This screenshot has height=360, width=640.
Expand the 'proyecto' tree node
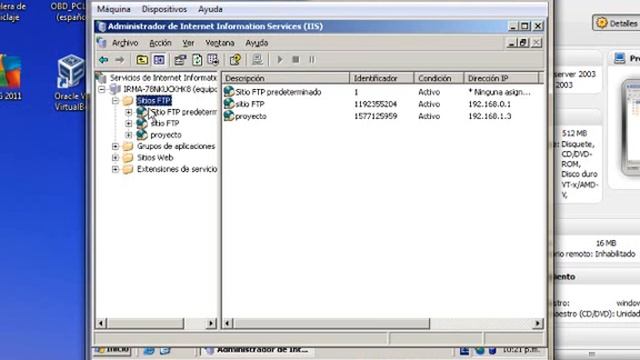pyautogui.click(x=129, y=135)
